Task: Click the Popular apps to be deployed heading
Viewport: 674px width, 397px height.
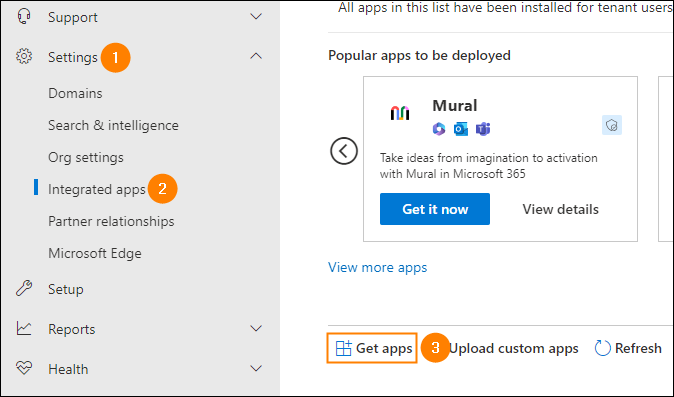Action: click(419, 55)
